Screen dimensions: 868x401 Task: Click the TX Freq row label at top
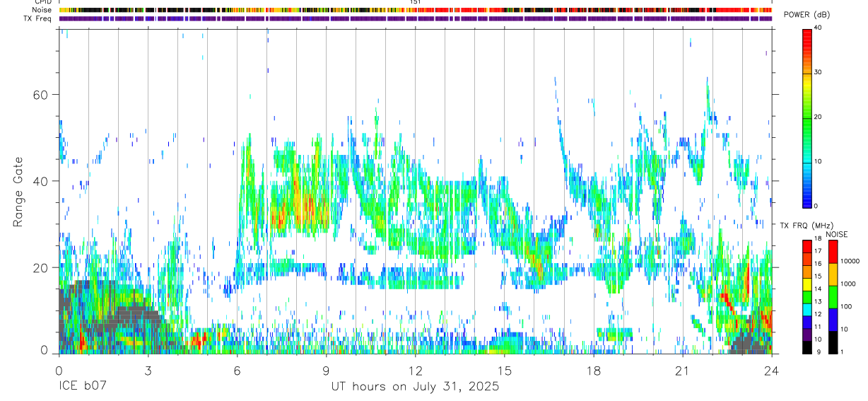pyautogui.click(x=38, y=18)
